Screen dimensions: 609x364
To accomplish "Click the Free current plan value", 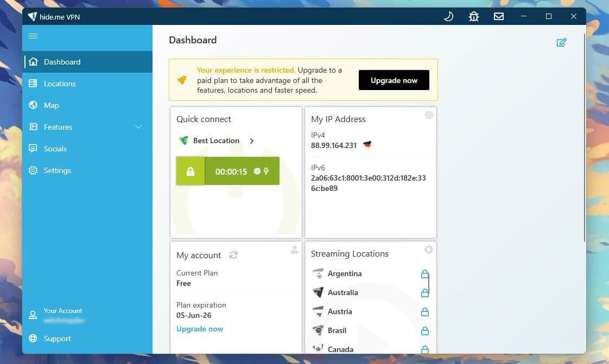I will pyautogui.click(x=183, y=284).
